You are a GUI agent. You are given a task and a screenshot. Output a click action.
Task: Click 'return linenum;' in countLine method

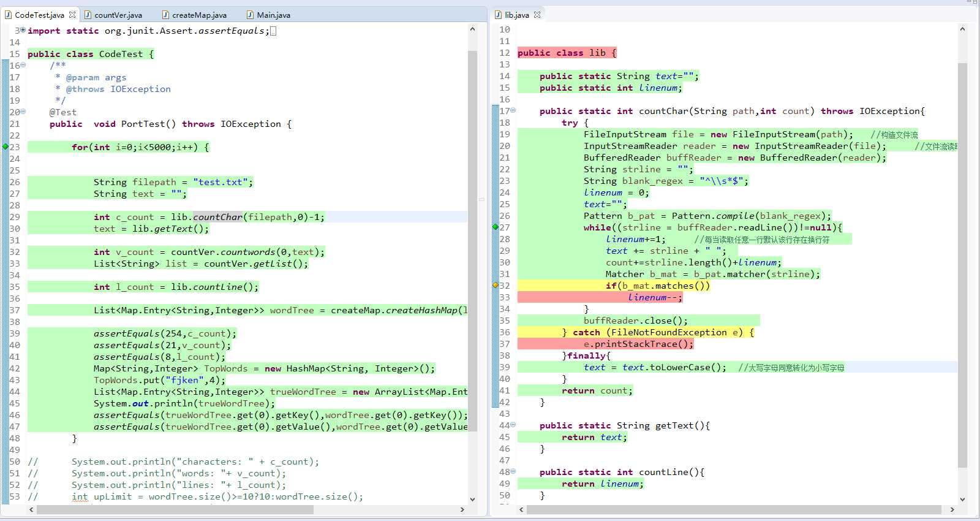click(603, 484)
